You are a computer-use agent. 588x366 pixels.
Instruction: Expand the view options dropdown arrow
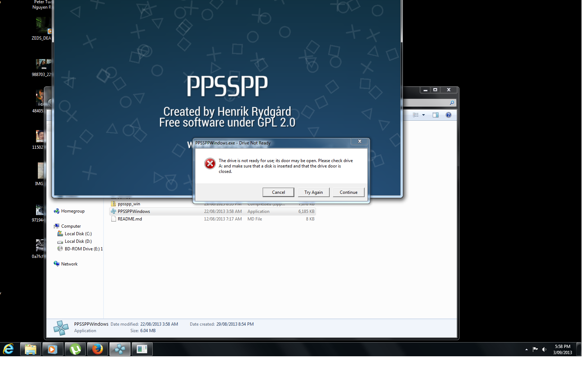point(424,115)
